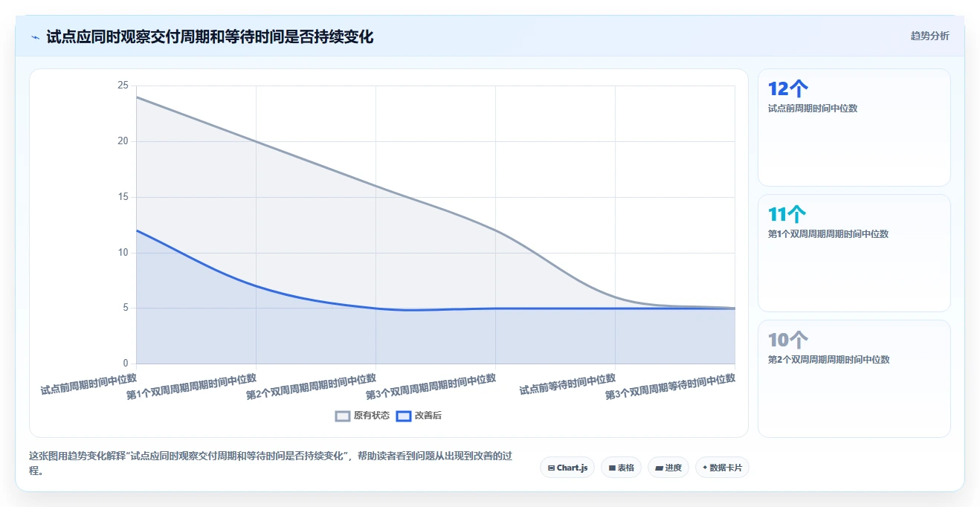Click the 第3个双周周期等待时间中位数 x-axis label
The image size is (980, 507).
click(x=671, y=387)
